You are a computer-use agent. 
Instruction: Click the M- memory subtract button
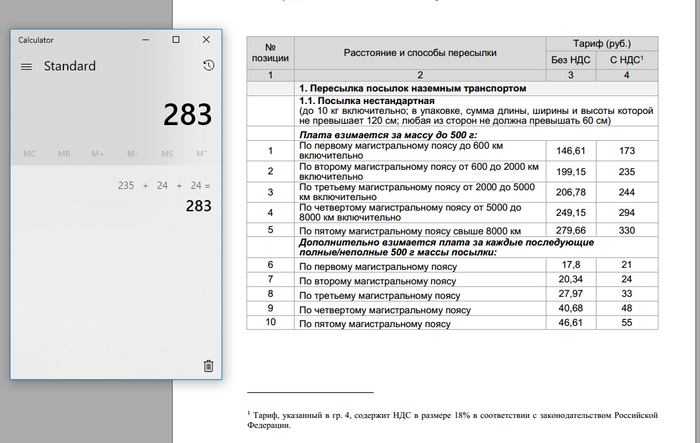pos(132,154)
